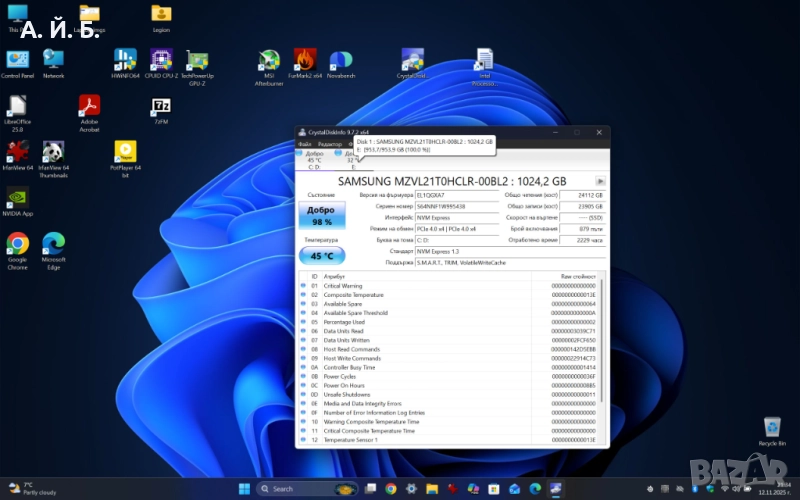800x500 pixels.
Task: Select the C: D: disk tab
Action: (x=314, y=161)
